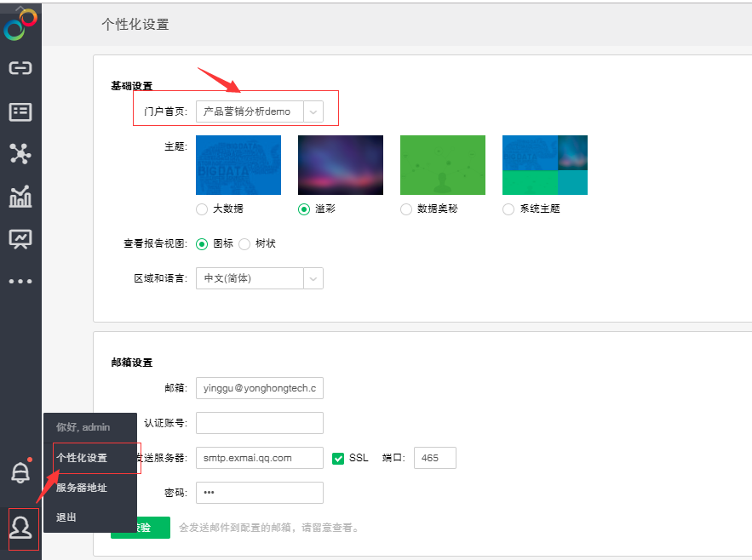
Task: Click 退出 to log out
Action: (66, 517)
